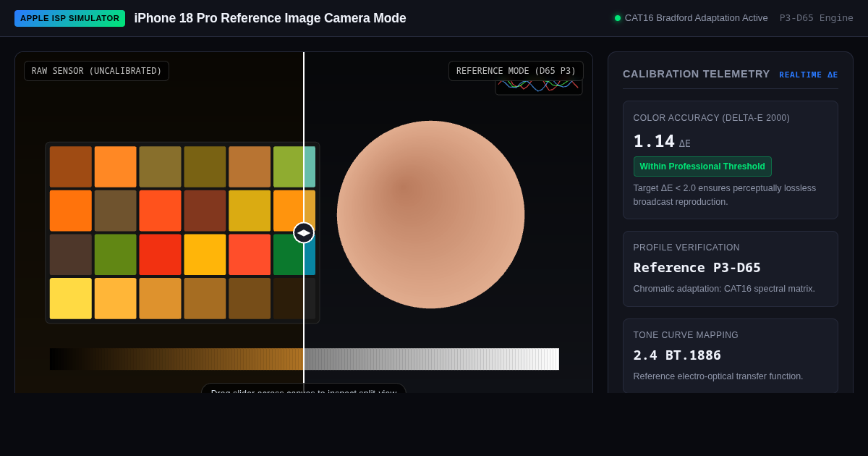The image size is (868, 456).
Task: Click the PROFILE VERIFICATION label
Action: [686, 248]
